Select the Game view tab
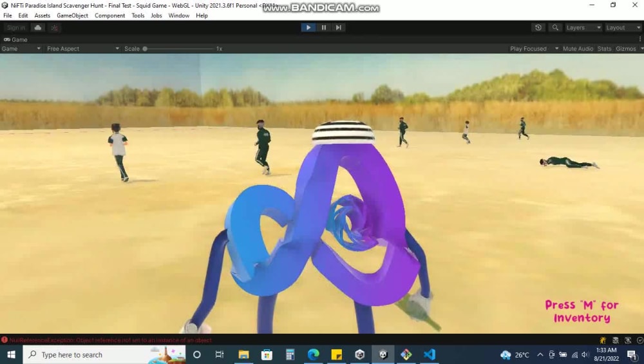This screenshot has height=364, width=644. (15, 39)
